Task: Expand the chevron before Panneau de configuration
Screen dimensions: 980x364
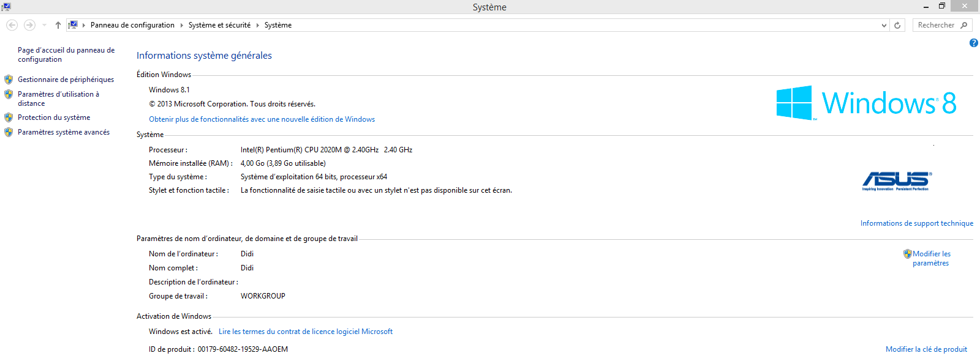Action: click(84, 25)
